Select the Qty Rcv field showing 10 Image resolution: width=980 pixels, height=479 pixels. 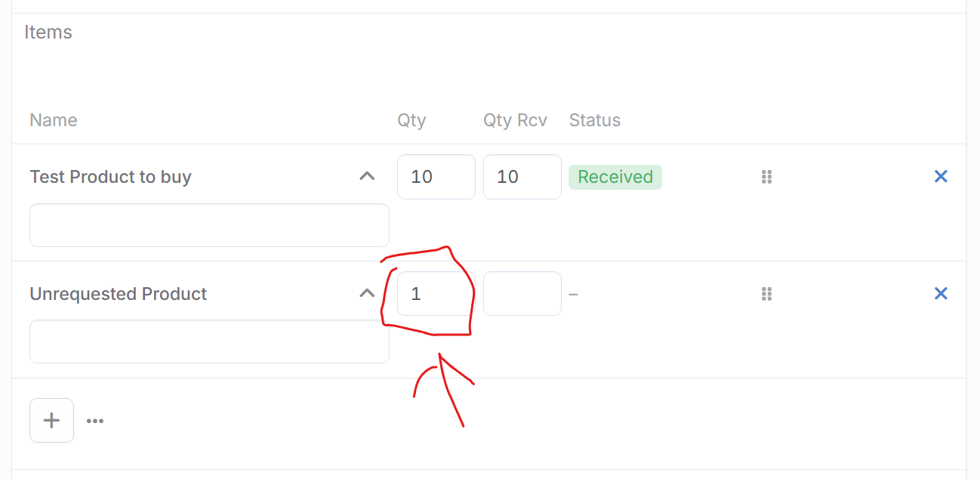click(522, 177)
